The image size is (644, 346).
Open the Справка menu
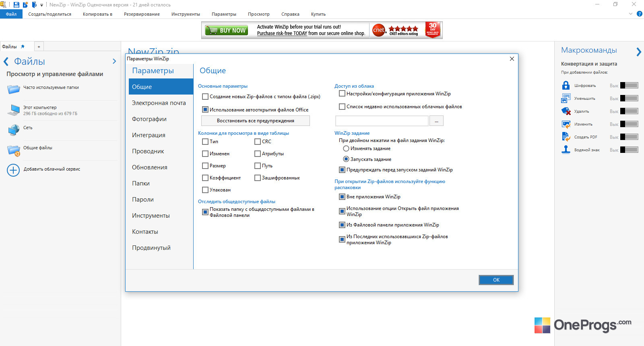point(290,14)
